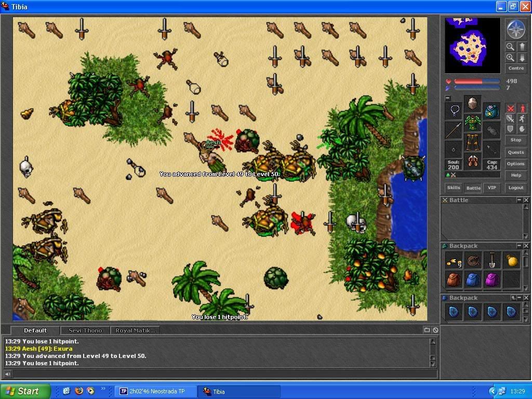Image resolution: width=532 pixels, height=399 pixels.
Task: Select the empty shield hand slot
Action: coord(491,130)
